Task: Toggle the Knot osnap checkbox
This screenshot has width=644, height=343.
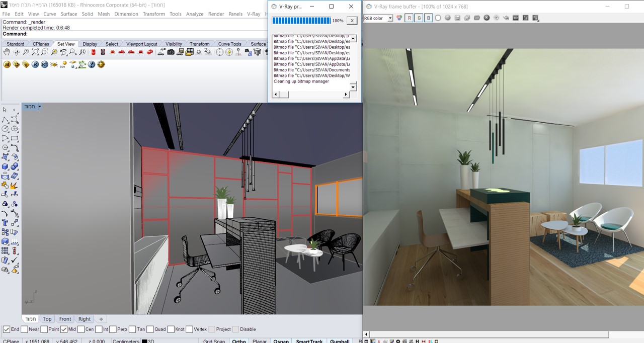Action: click(171, 329)
